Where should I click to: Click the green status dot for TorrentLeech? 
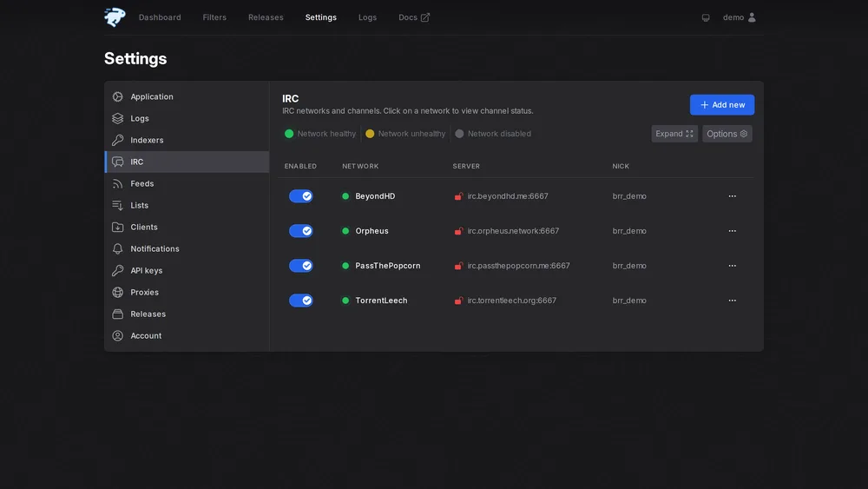point(345,301)
